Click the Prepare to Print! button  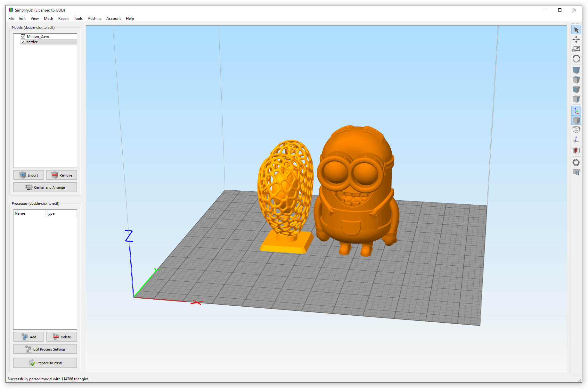point(45,363)
